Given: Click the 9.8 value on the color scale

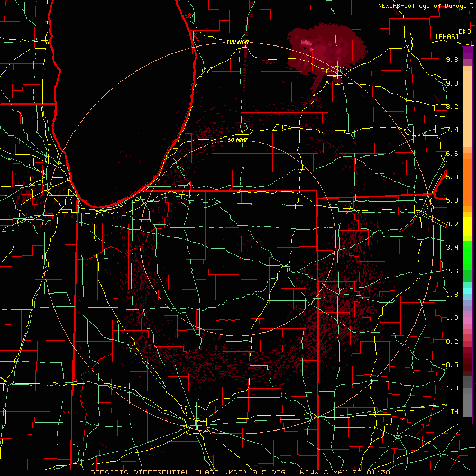Looking at the screenshot, I should (x=452, y=59).
